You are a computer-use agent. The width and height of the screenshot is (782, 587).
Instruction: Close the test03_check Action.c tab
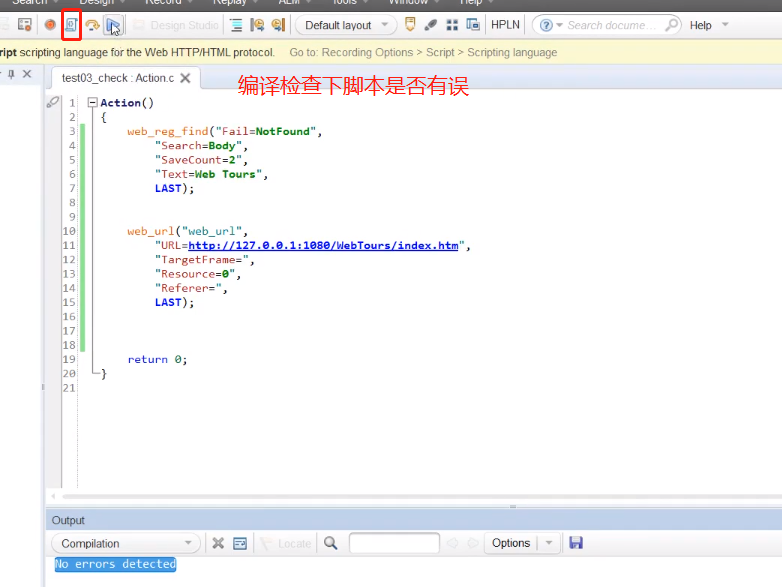[185, 78]
